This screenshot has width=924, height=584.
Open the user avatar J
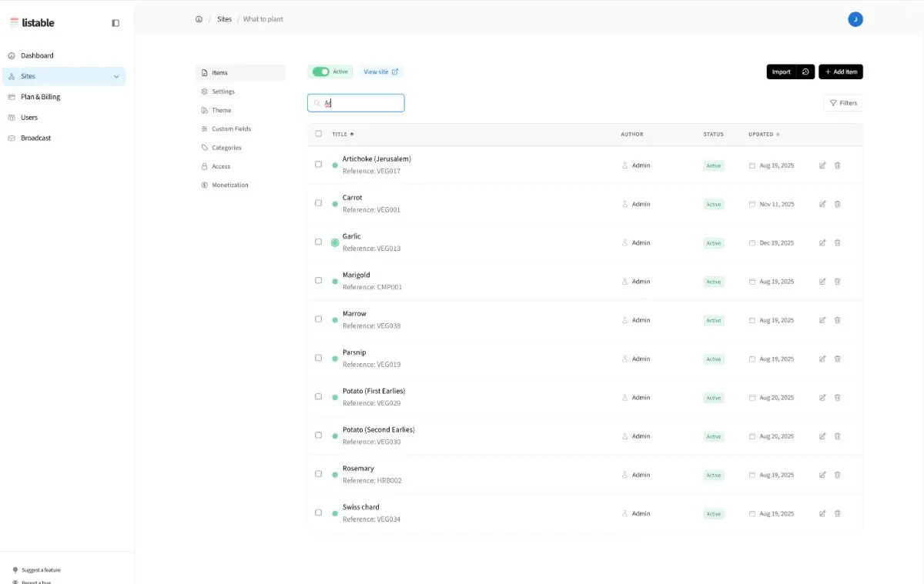pos(855,19)
